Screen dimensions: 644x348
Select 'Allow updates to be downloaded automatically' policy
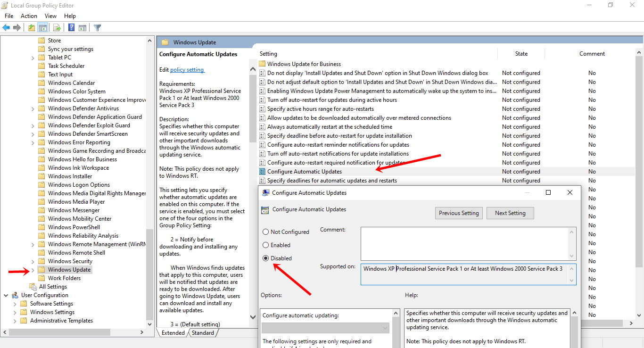pos(359,118)
